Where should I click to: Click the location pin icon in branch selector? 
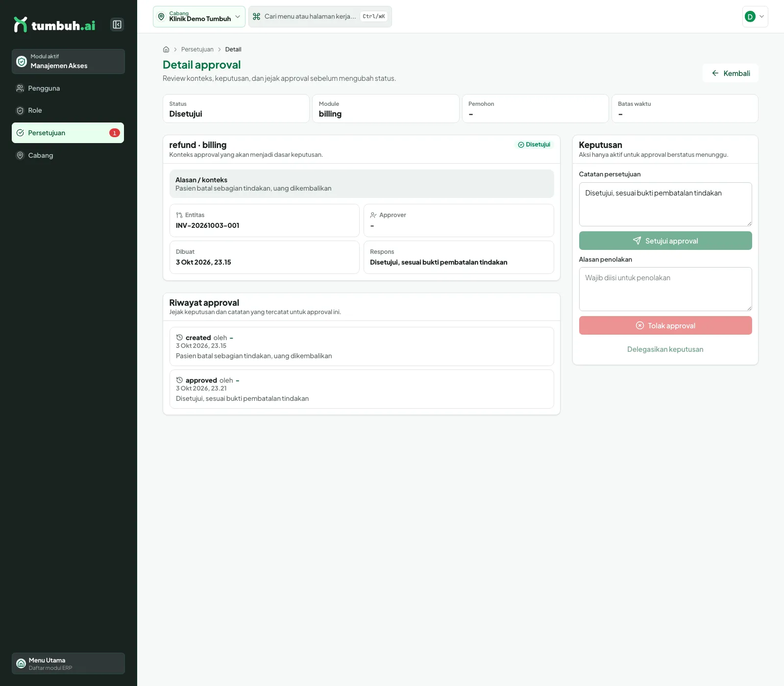(161, 17)
